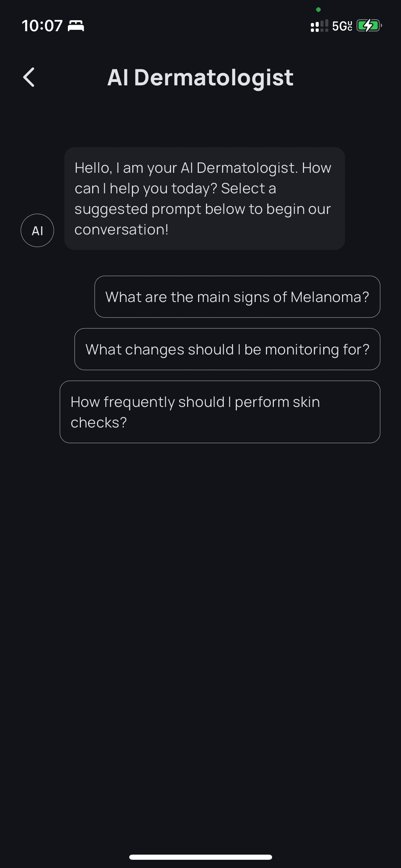Choose 'What changes should I be monitoring for?'
The height and width of the screenshot is (868, 401).
tap(227, 349)
